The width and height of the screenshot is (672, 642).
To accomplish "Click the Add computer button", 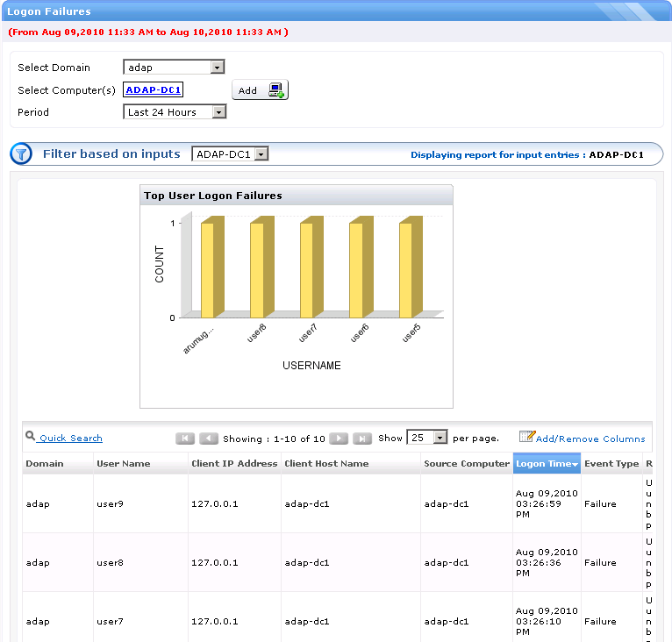I will [260, 90].
